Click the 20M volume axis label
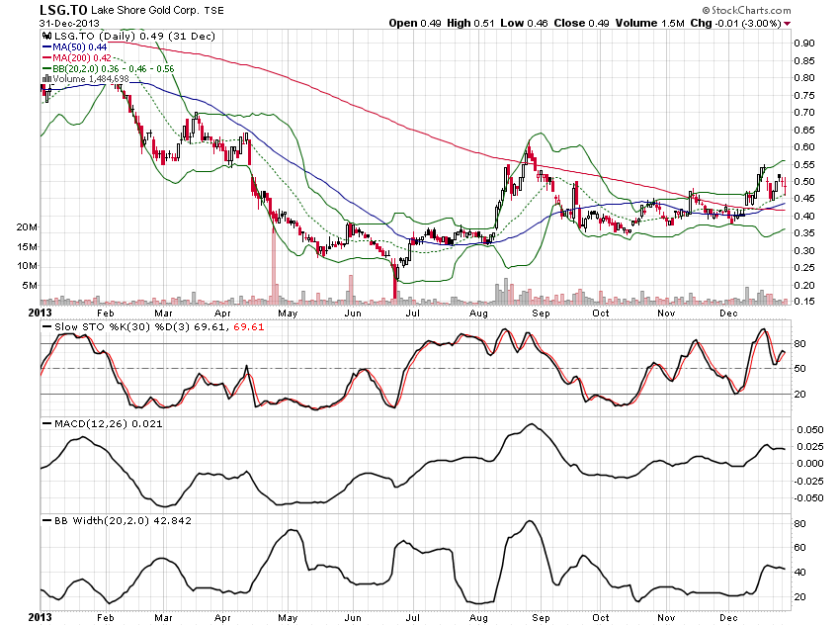 pyautogui.click(x=27, y=227)
